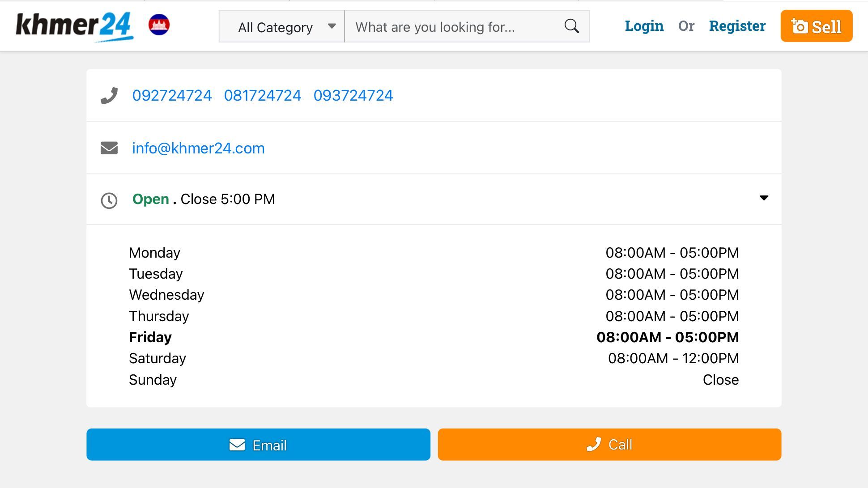Screen dimensions: 868x488
Task: Collapse the opening hours arrow
Action: pyautogui.click(x=764, y=198)
